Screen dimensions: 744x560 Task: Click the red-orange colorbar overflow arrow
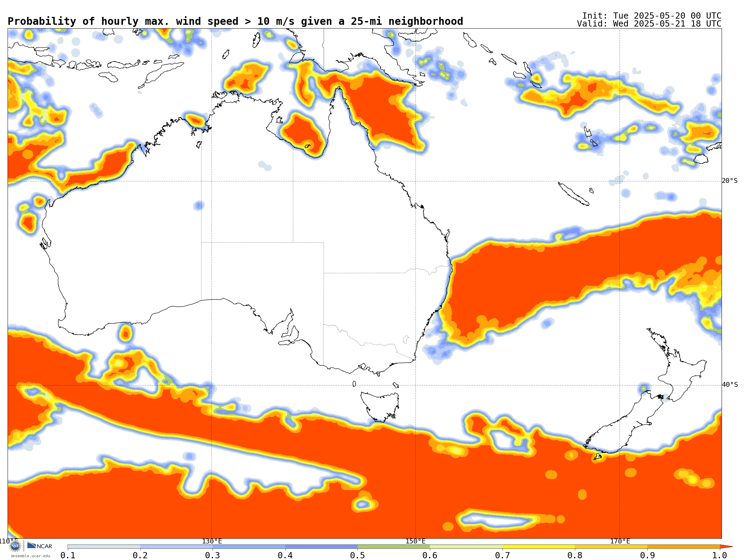[x=726, y=547]
